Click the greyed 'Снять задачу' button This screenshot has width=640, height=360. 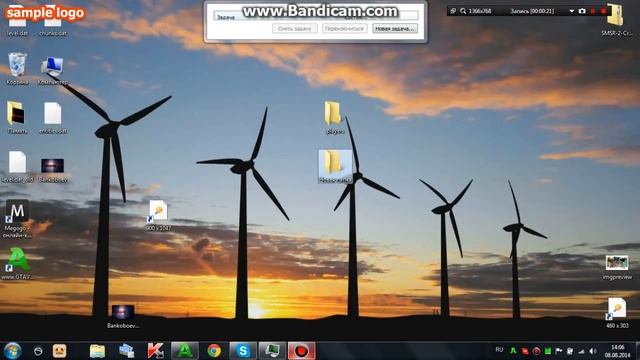pos(295,29)
